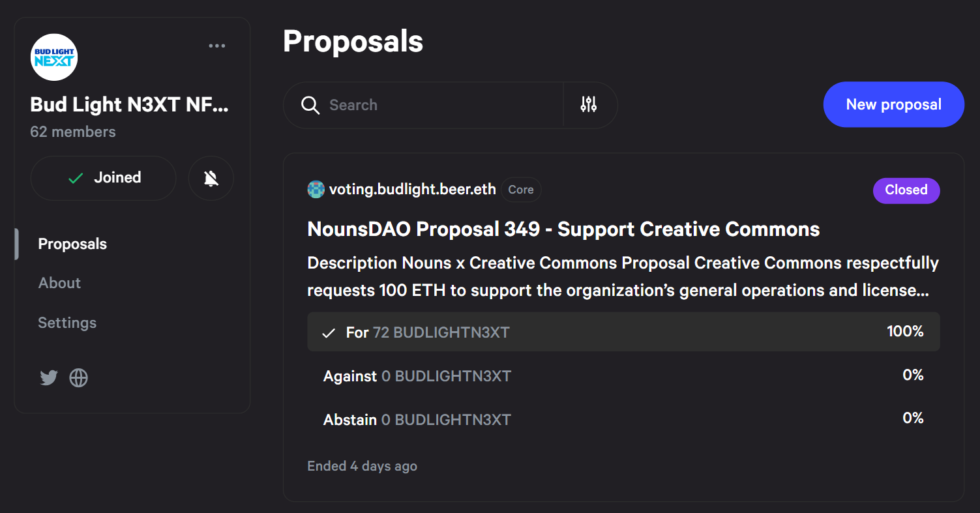Click the voting.budlight.beer.eth author avatar
Screen dimensions: 980x513
(316, 190)
